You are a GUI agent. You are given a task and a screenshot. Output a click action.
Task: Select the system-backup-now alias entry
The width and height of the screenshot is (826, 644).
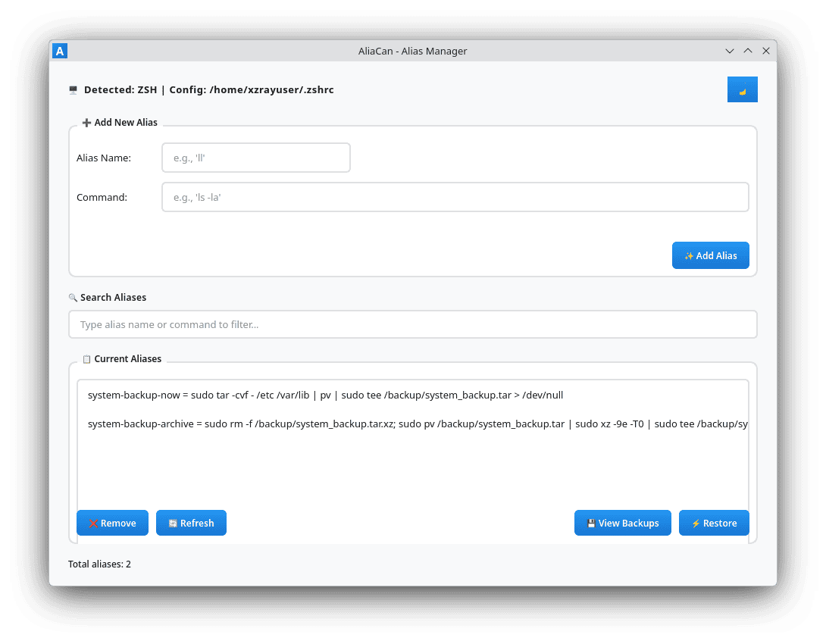(x=325, y=395)
